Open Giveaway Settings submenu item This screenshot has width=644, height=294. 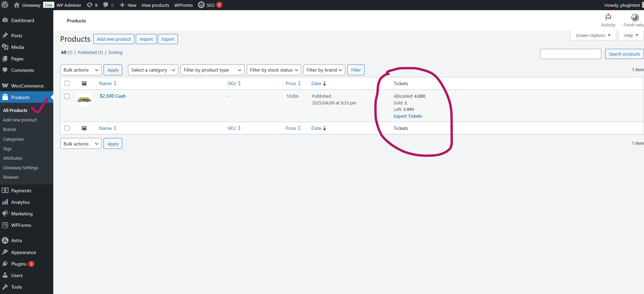coord(21,168)
